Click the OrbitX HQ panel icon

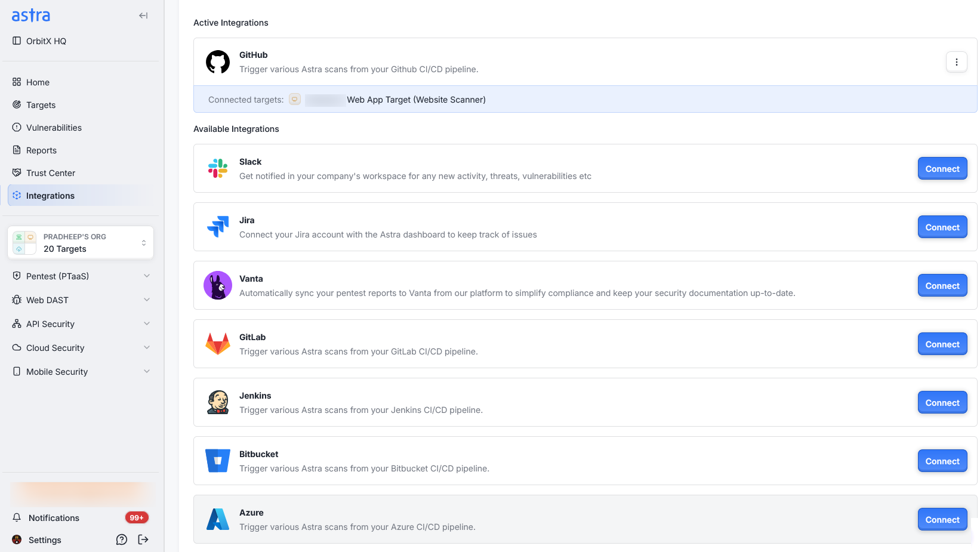click(17, 41)
